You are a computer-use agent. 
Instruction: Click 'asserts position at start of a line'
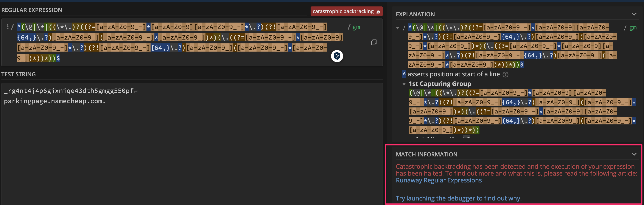tap(454, 74)
